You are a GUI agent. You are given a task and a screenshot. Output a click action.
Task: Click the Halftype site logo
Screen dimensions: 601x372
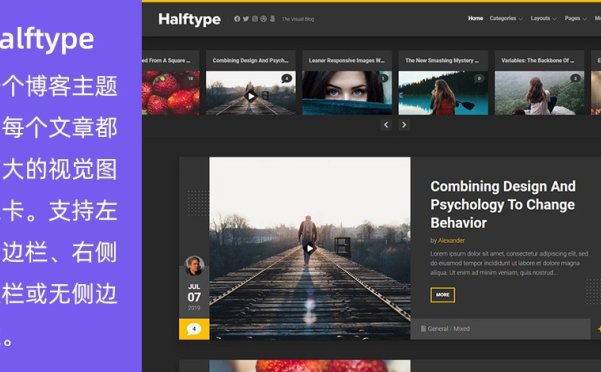click(189, 19)
